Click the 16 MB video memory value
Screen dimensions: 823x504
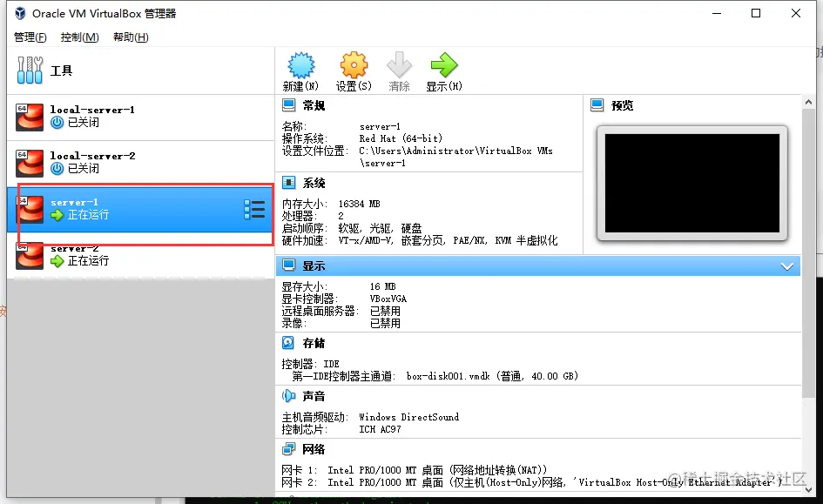coord(382,287)
